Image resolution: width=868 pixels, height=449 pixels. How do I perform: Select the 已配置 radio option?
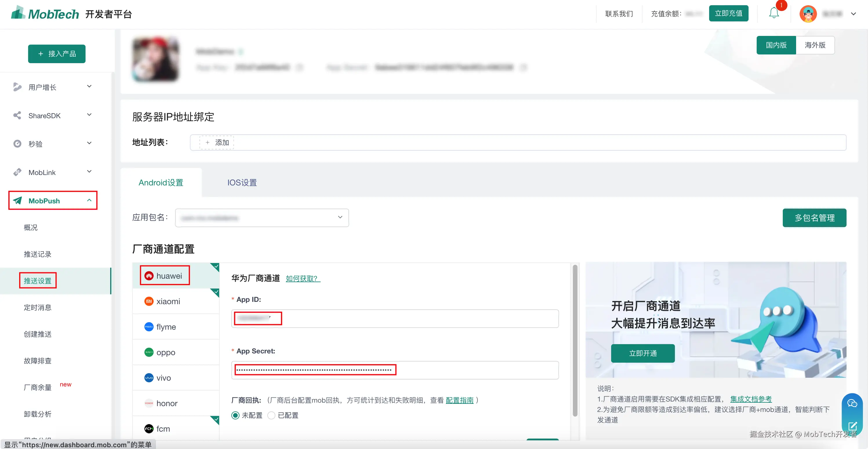coord(271,415)
